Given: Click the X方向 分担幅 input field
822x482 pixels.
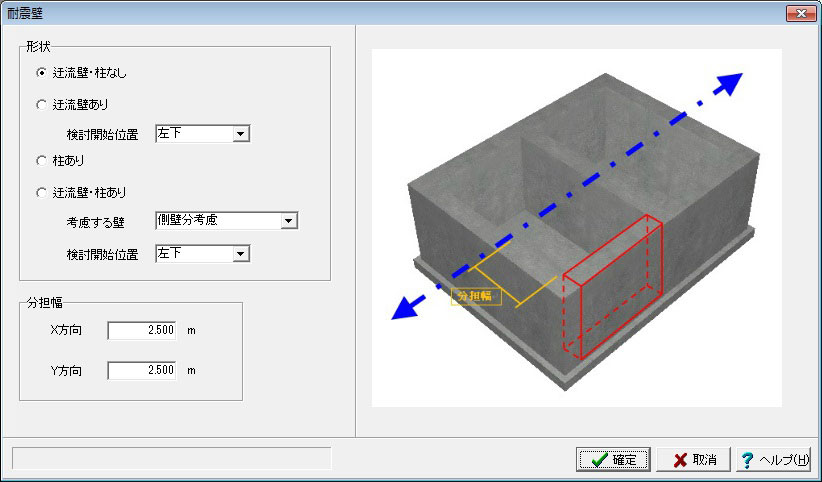Looking at the screenshot, I should (x=142, y=330).
